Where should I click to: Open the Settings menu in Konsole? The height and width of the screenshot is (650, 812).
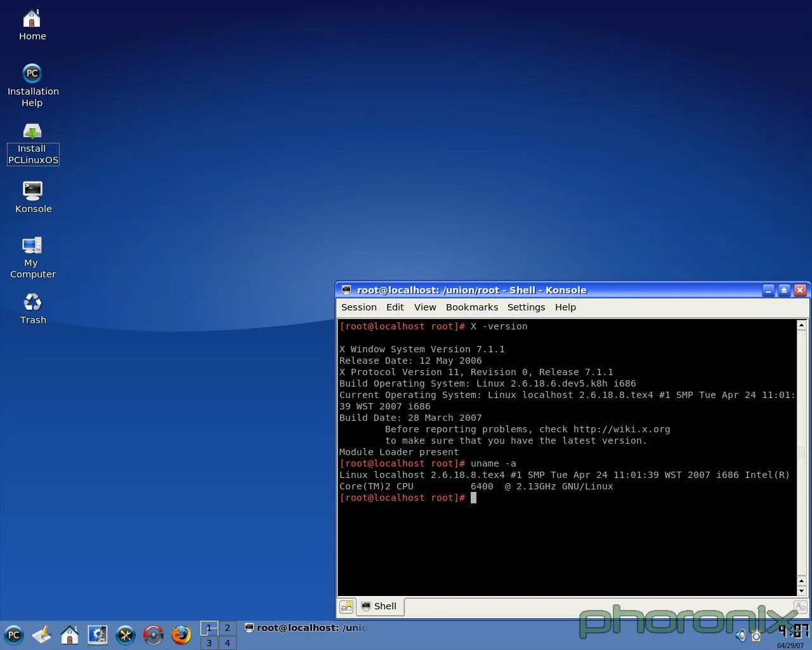[526, 307]
